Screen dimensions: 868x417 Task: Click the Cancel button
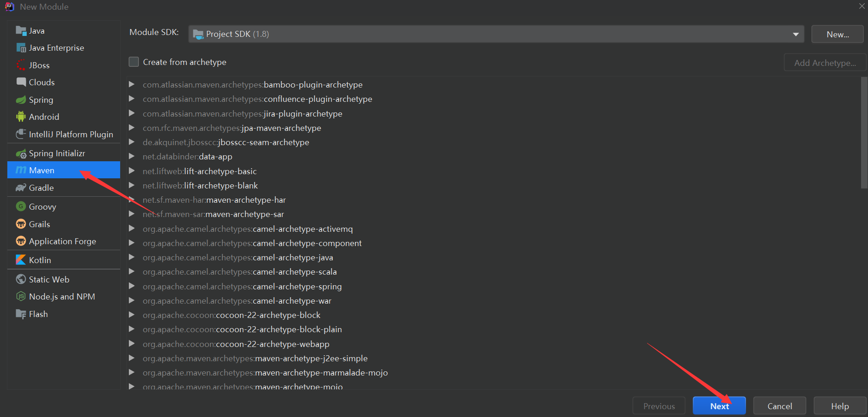pyautogui.click(x=780, y=406)
